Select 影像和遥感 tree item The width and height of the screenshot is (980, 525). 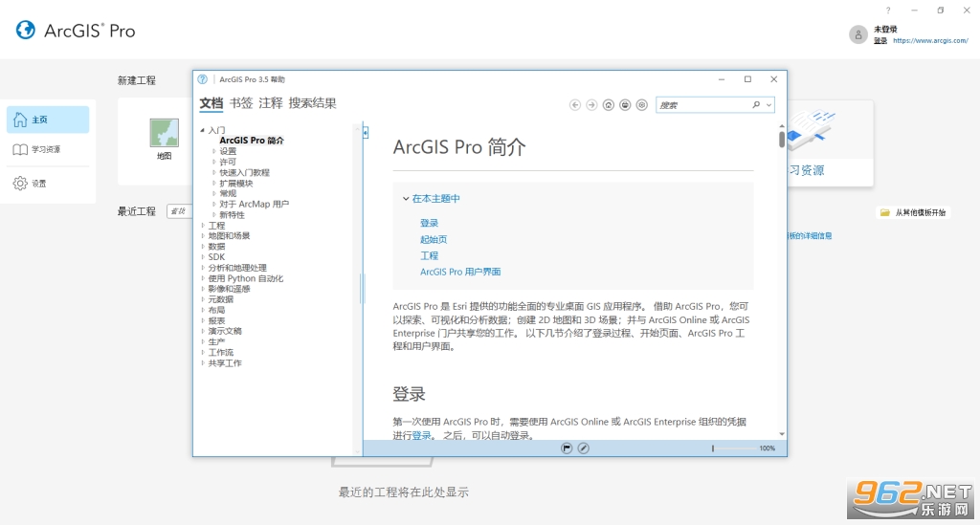(x=229, y=289)
